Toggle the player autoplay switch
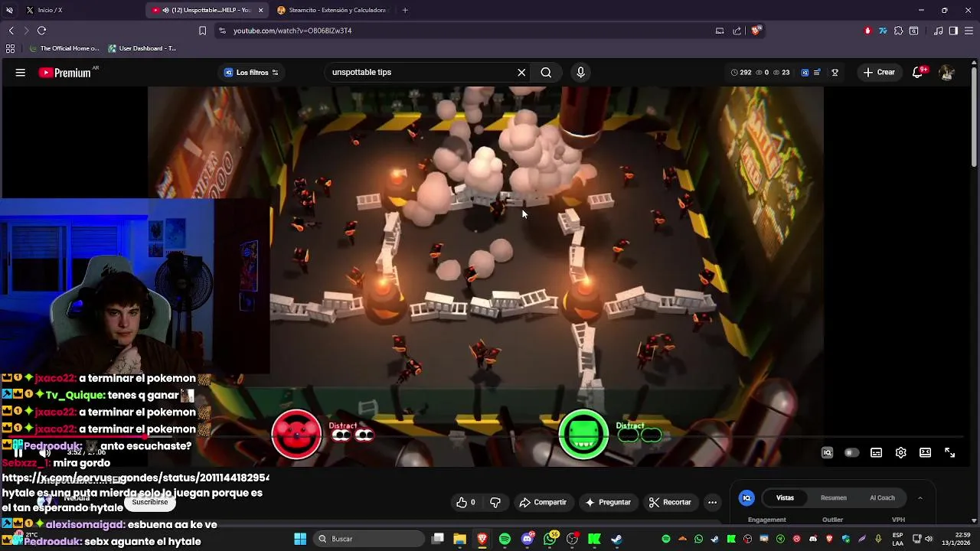The width and height of the screenshot is (980, 551). [851, 453]
